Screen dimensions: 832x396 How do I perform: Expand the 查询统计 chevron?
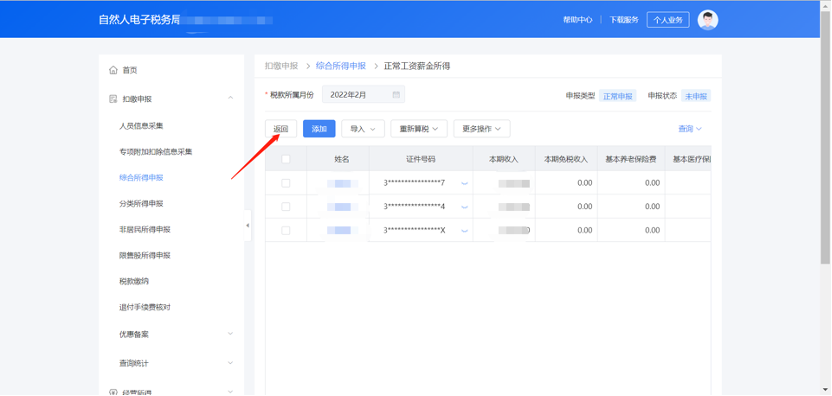click(x=230, y=363)
